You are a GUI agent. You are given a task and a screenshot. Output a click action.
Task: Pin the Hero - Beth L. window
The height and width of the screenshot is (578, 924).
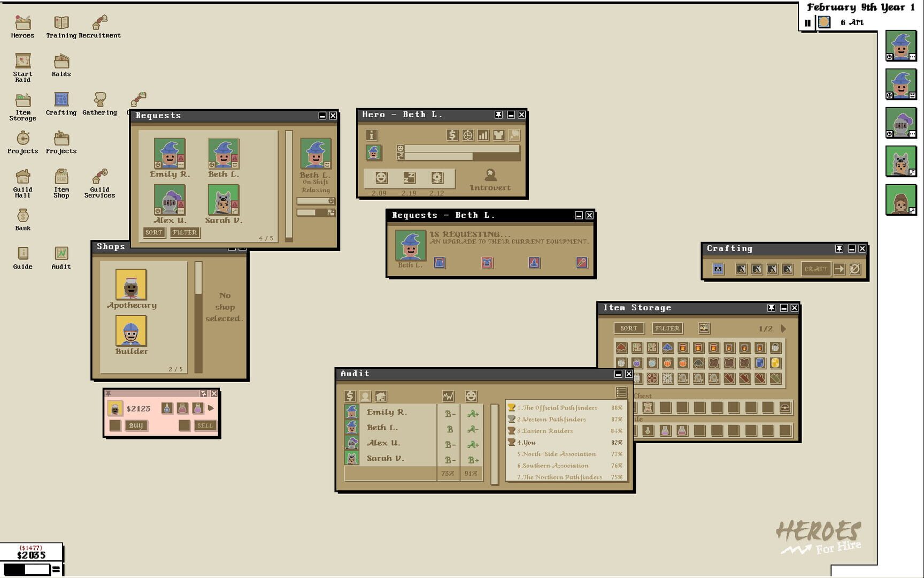[498, 115]
